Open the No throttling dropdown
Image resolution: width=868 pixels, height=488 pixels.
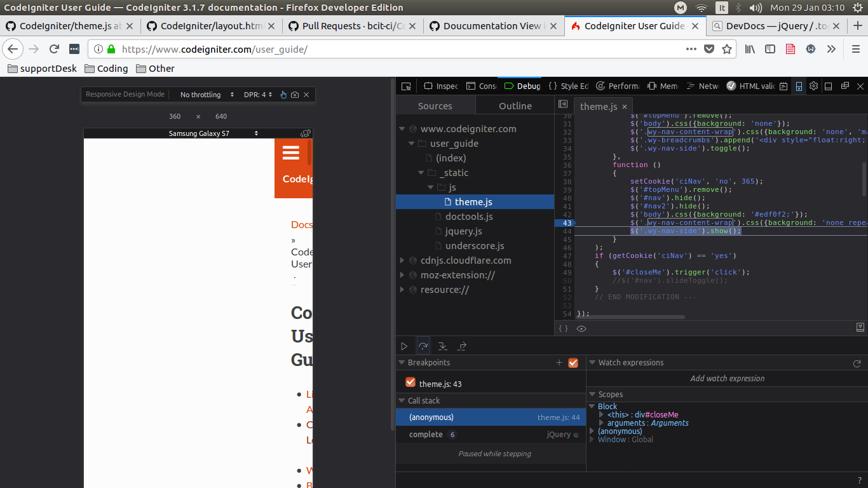(x=207, y=95)
